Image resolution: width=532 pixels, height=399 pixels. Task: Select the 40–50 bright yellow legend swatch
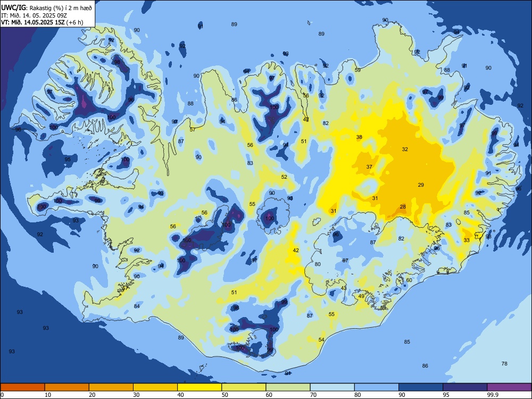click(199, 387)
